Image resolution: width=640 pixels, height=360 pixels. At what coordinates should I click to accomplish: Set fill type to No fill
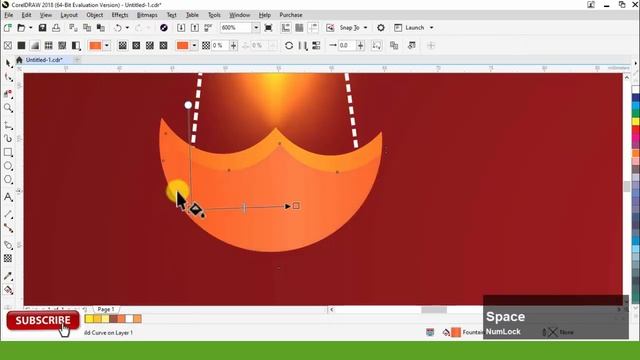7,45
